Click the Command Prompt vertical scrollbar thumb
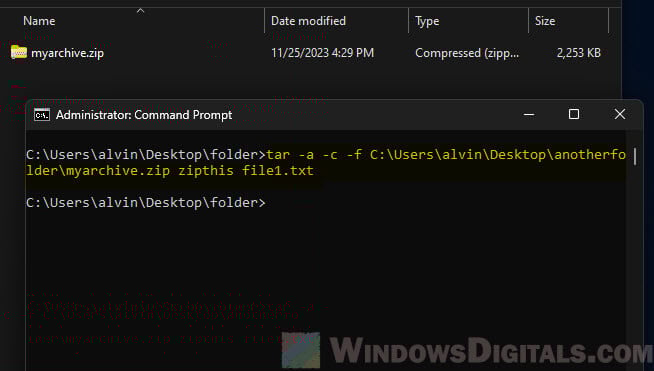654x371 pixels. [635, 156]
